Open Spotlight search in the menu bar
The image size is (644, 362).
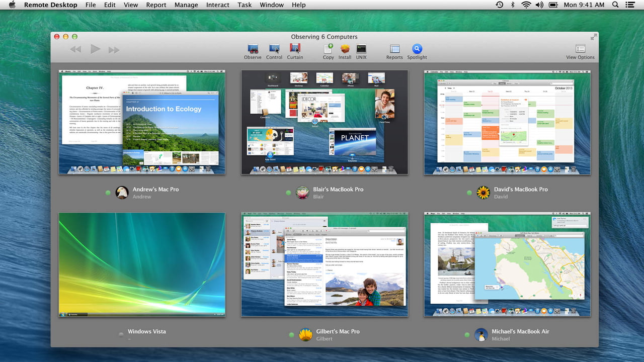click(x=615, y=5)
